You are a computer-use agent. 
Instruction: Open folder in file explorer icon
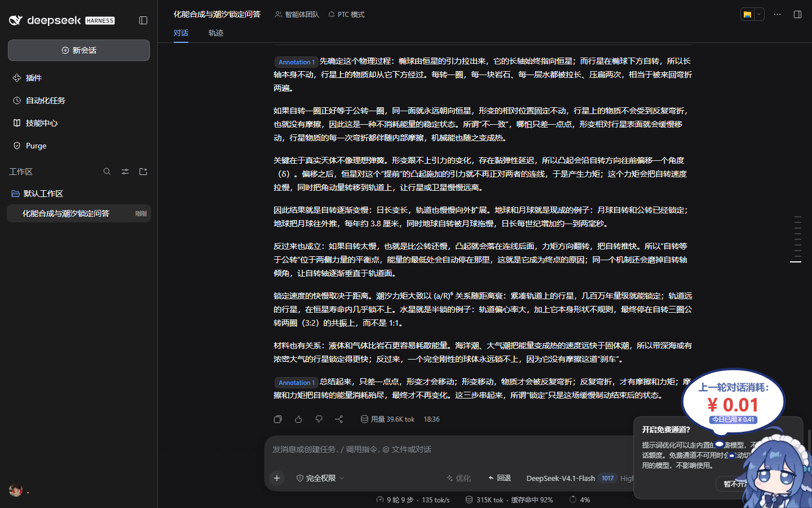point(747,15)
